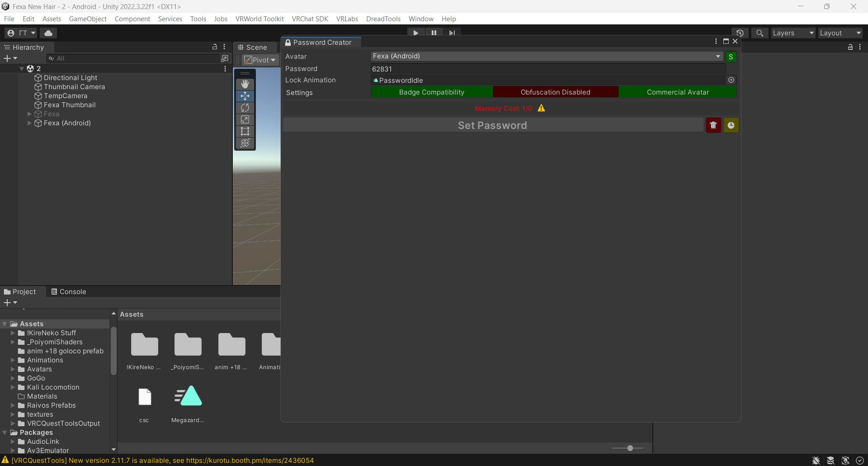Open the Password Creator window options menu

[716, 42]
